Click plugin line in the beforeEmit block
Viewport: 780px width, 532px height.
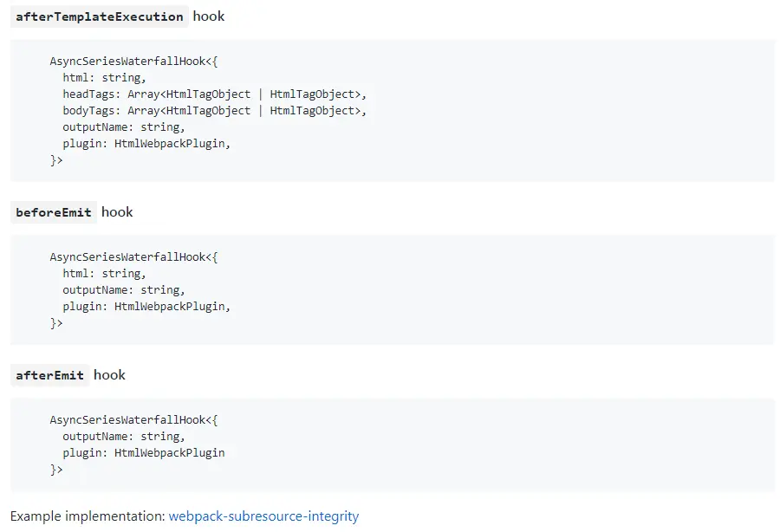146,307
